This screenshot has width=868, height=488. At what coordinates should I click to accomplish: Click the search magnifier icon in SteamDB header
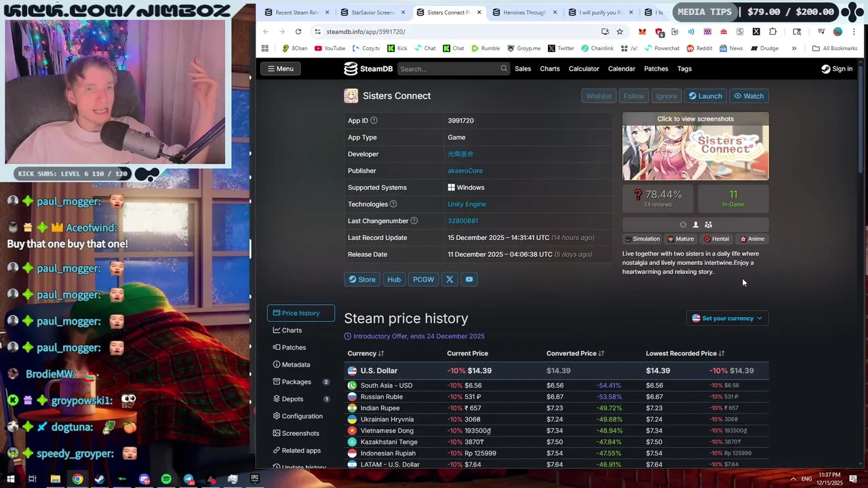[504, 68]
